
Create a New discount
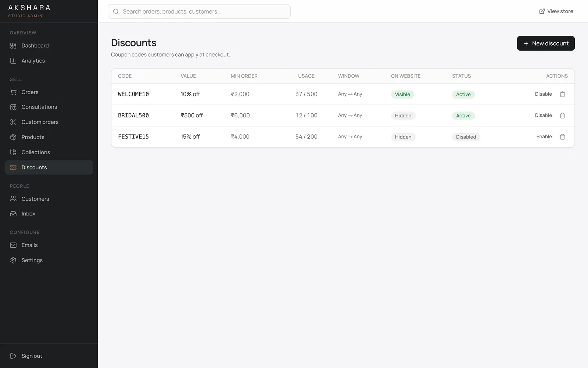click(546, 43)
